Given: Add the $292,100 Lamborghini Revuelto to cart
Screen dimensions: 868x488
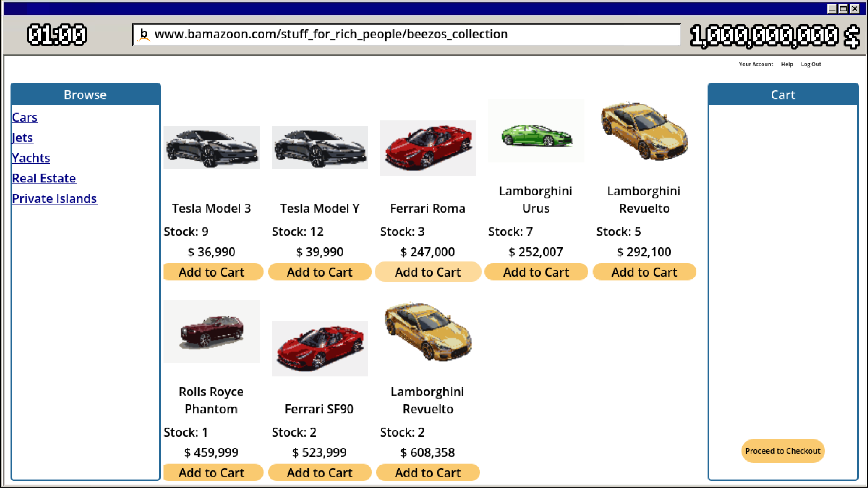Looking at the screenshot, I should click(x=644, y=272).
